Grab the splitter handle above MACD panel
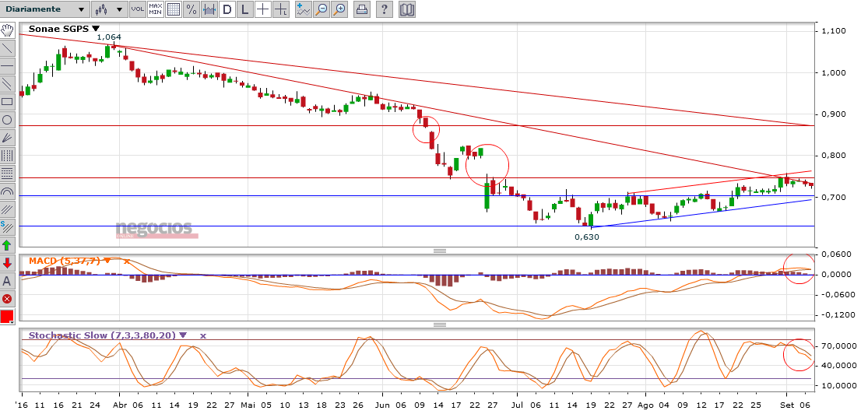 [x=440, y=251]
